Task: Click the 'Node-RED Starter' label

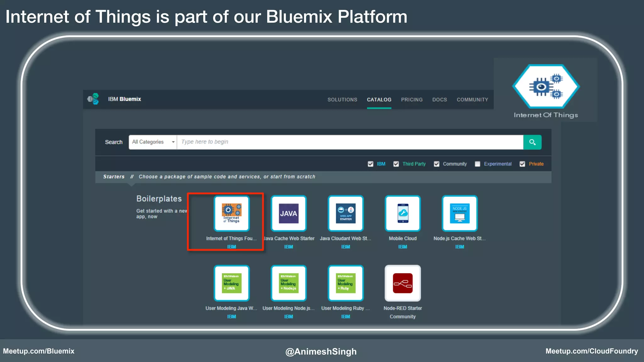Action: tap(403, 308)
